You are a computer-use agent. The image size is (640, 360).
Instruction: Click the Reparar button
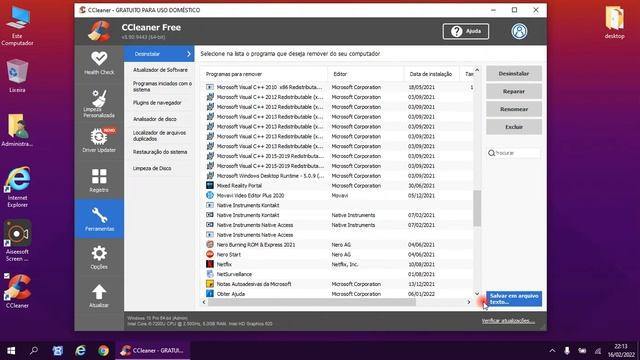click(514, 91)
